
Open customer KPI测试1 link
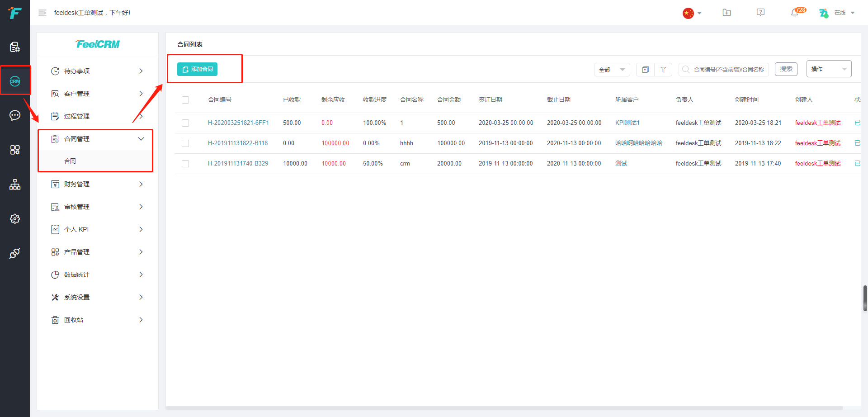point(627,123)
